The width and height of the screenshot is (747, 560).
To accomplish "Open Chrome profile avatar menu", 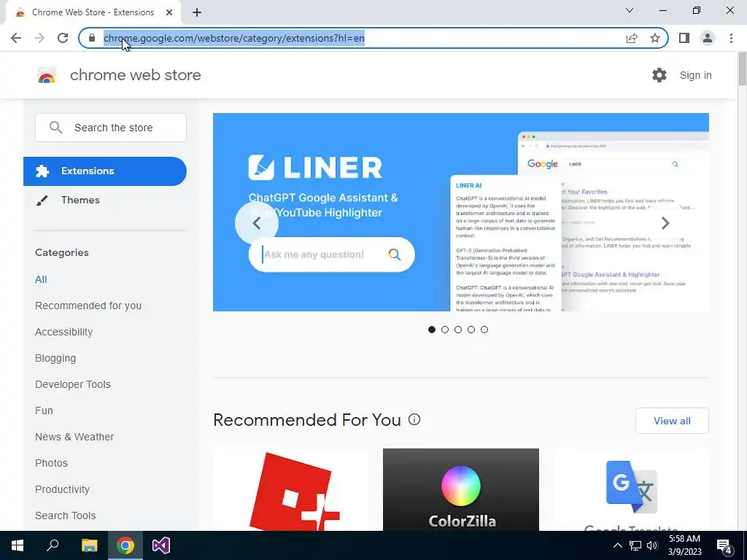I will point(708,38).
